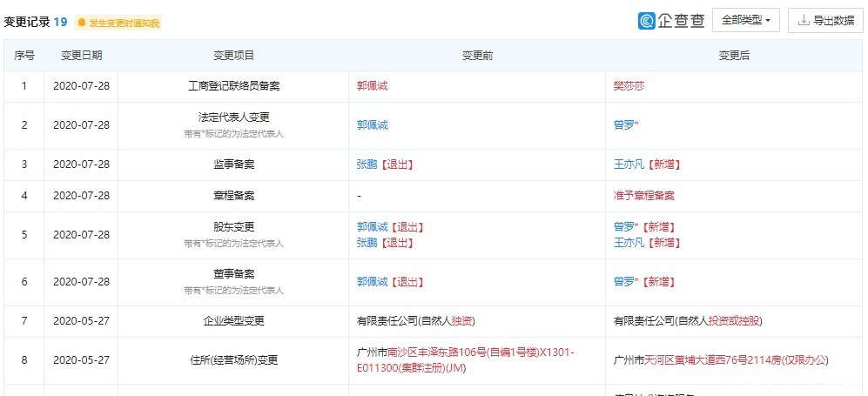This screenshot has height=396, width=868.
Task: Click 有限责任公司(自然人独资) text
Action: coord(416,321)
